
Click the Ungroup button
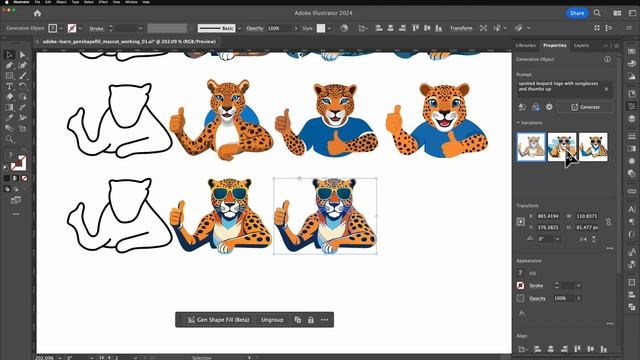point(272,320)
